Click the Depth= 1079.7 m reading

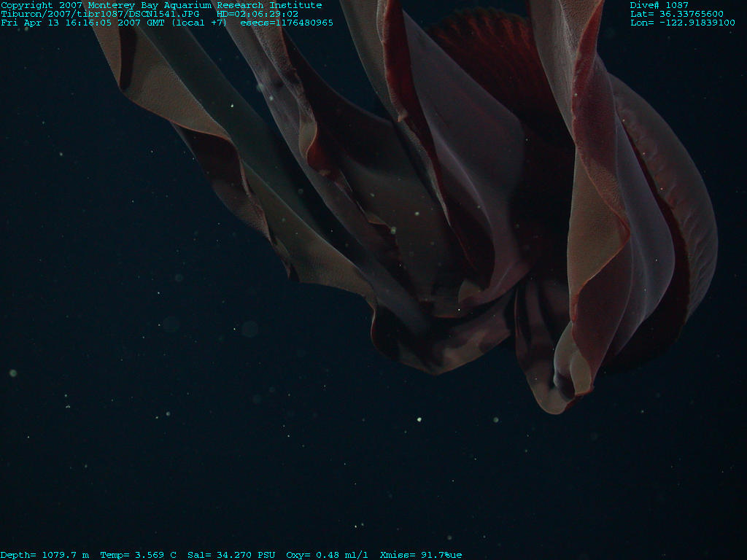[44, 555]
